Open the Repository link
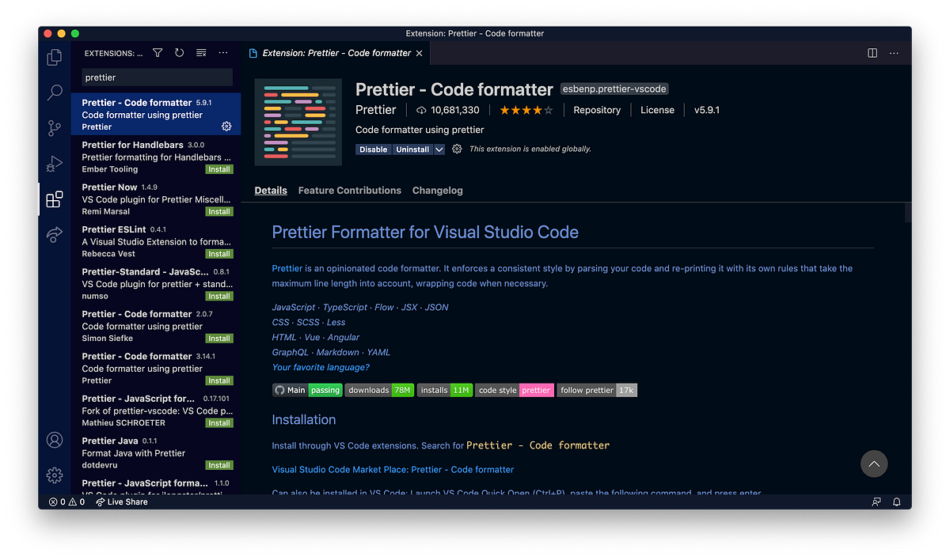This screenshot has width=950, height=560. (x=597, y=110)
